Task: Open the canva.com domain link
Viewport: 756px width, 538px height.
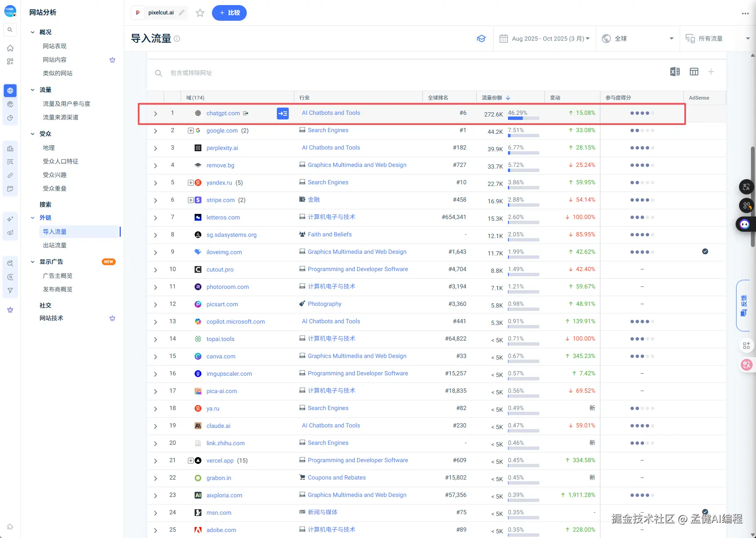Action: click(x=221, y=356)
